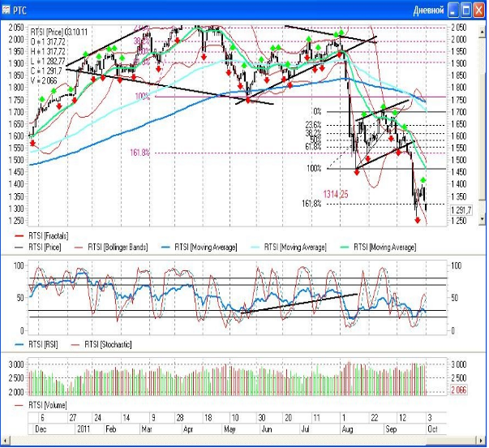Select the RTSI [Bollinger Bands] legend entry
The width and height of the screenshot is (489, 448).
point(111,248)
